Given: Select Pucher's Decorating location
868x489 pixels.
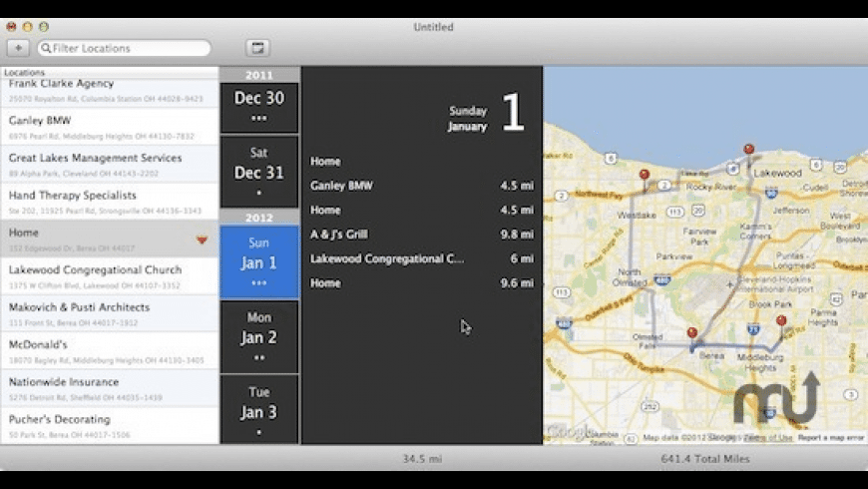Looking at the screenshot, I should [110, 426].
